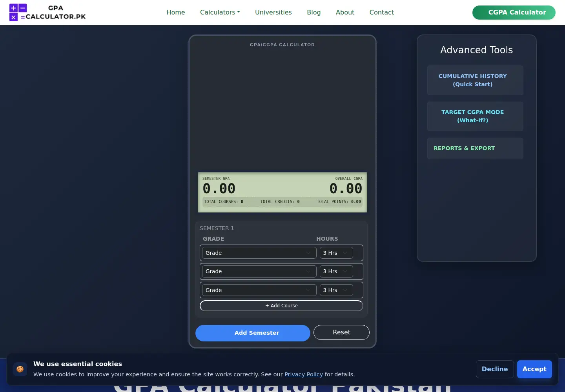The image size is (565, 392).
Task: Expand the Calculators menu
Action: click(220, 12)
